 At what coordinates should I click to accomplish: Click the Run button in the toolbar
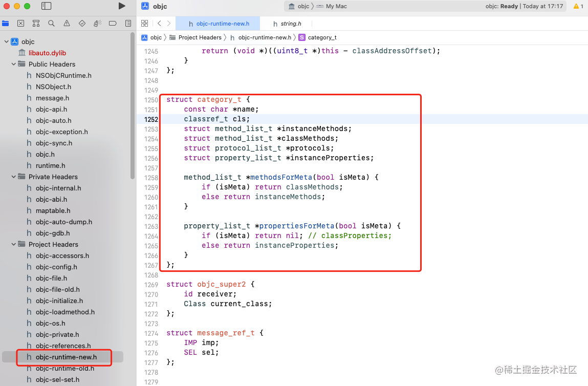tap(121, 7)
